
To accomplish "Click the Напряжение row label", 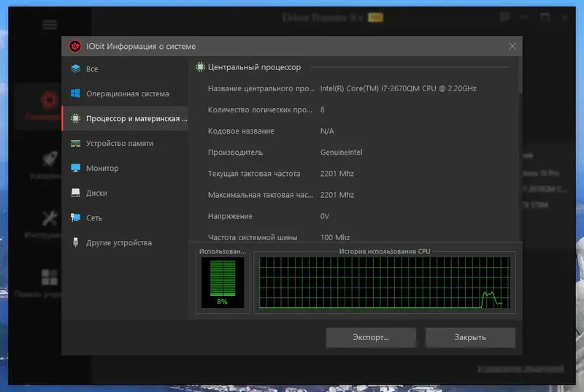I will pos(230,216).
